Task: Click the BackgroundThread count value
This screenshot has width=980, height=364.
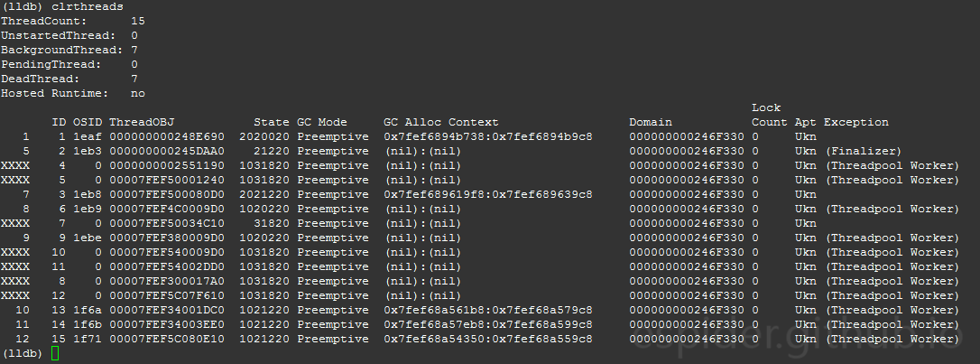Action: click(134, 50)
